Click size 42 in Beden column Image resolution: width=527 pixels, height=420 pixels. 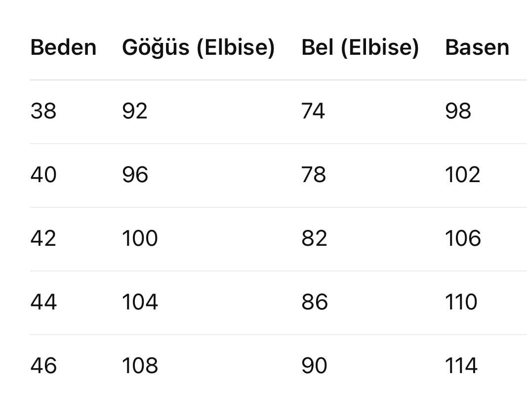(43, 238)
